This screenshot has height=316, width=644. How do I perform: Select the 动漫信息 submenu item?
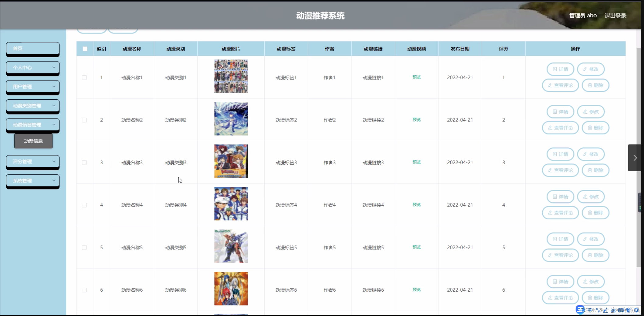[33, 141]
